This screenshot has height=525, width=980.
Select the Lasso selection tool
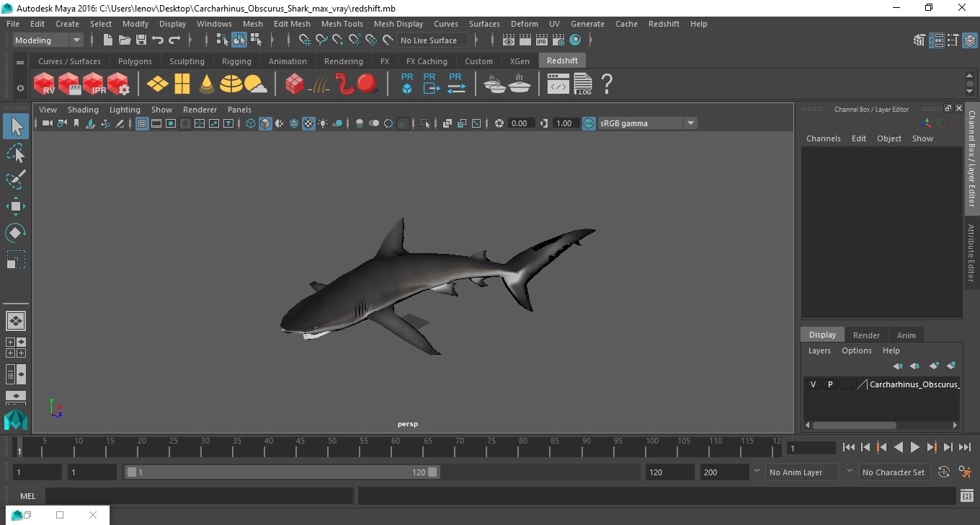[x=16, y=154]
